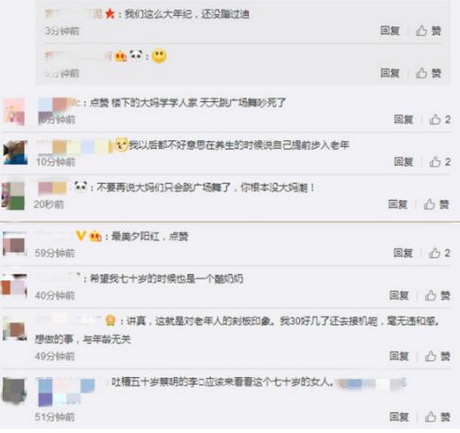Like the 最美夕阳红 comment via thumbs-up
This screenshot has height=433, width=460.
439,253
